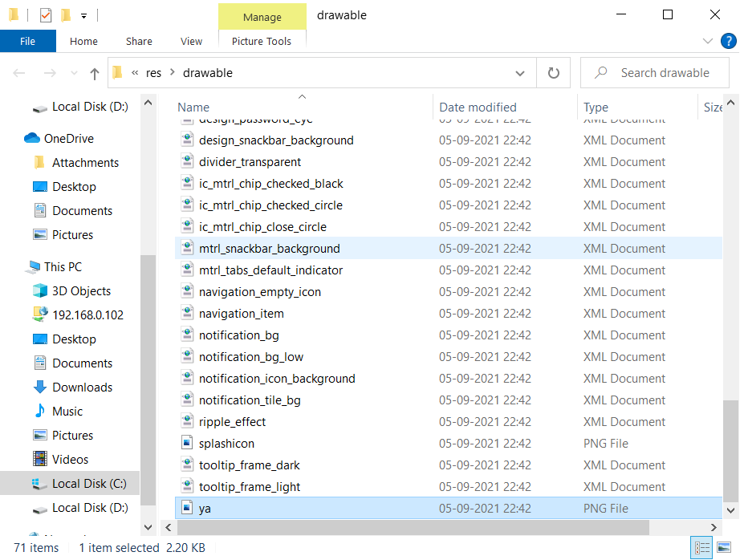Open the Help question mark icon
This screenshot has height=560, width=740.
click(x=726, y=41)
